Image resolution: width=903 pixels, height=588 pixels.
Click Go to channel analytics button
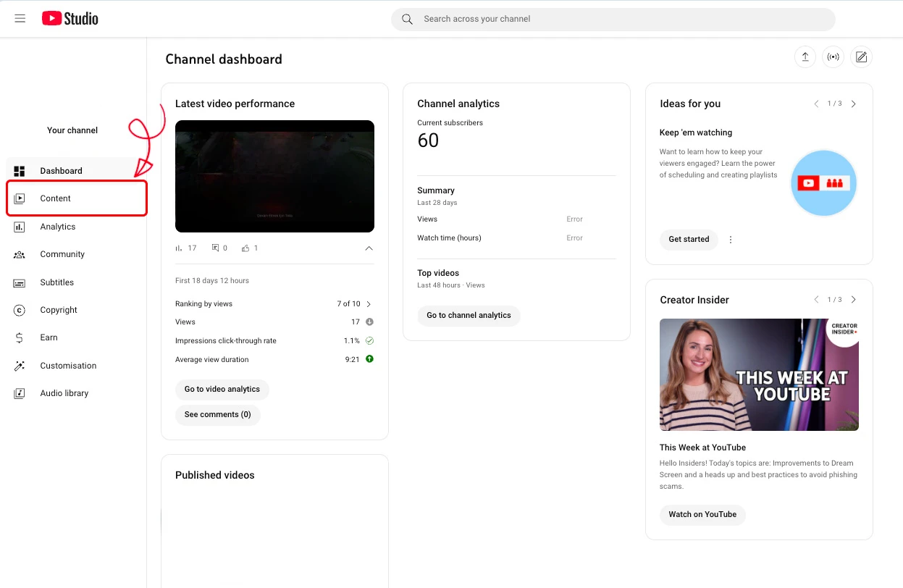tap(469, 316)
